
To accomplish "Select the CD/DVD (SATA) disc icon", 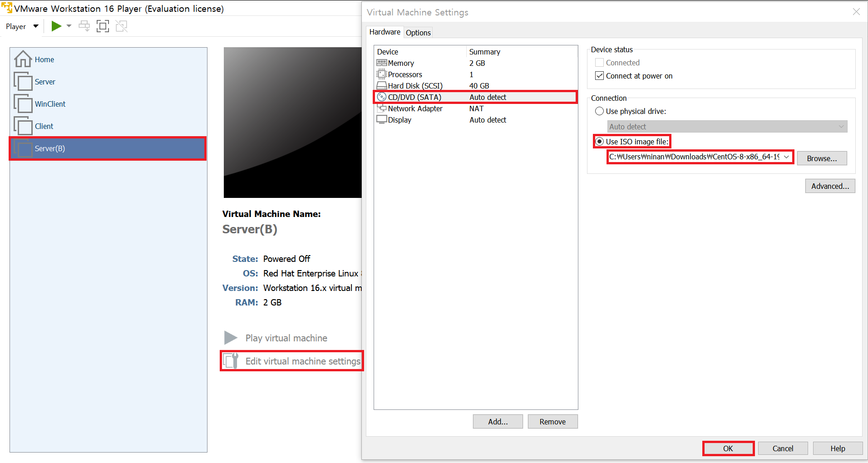I will [x=381, y=97].
